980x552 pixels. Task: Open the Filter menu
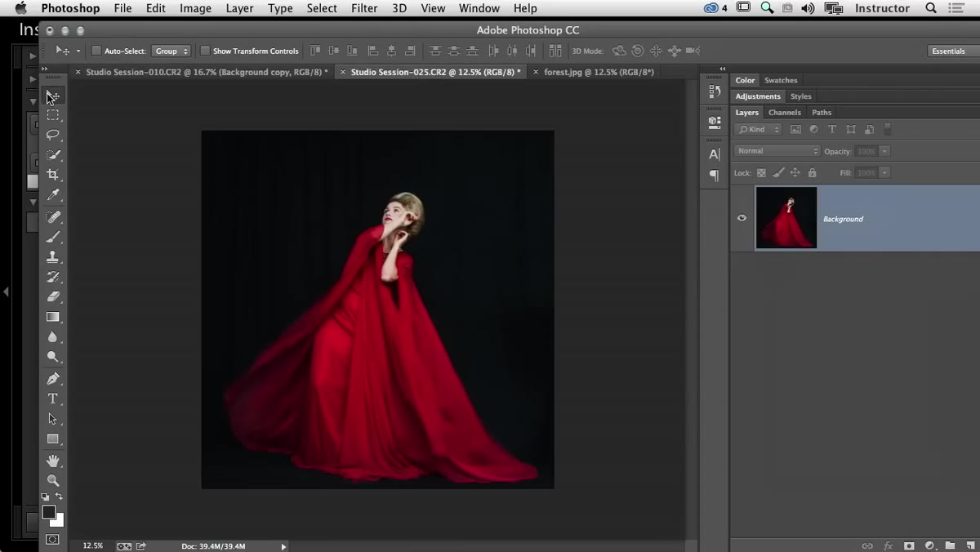[363, 8]
